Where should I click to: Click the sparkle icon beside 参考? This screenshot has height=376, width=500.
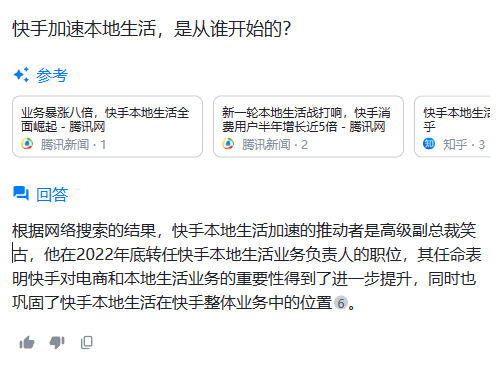point(21,75)
